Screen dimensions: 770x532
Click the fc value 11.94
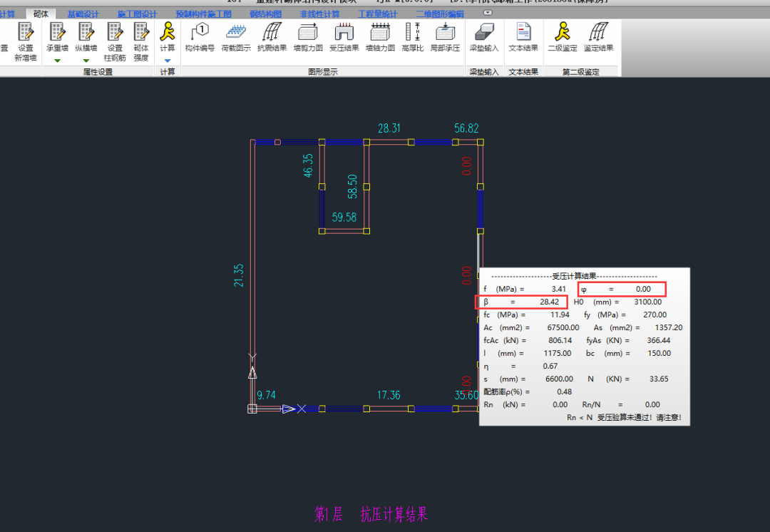pos(560,315)
